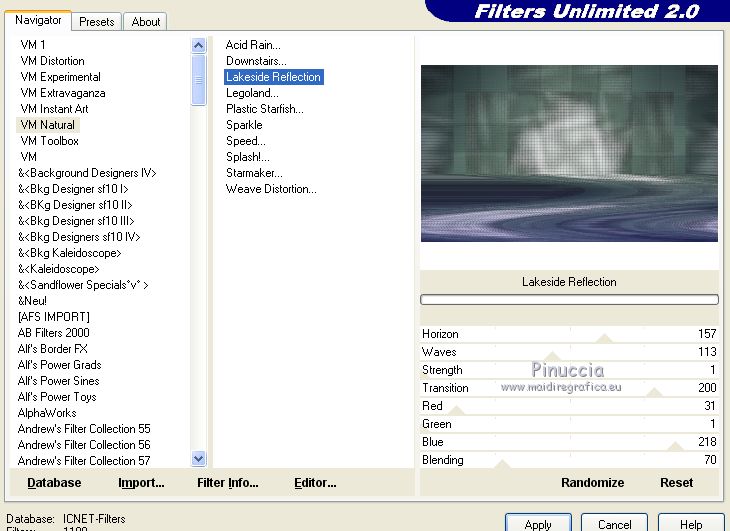
Task: Open the VM Extravaganza category
Action: [x=62, y=93]
